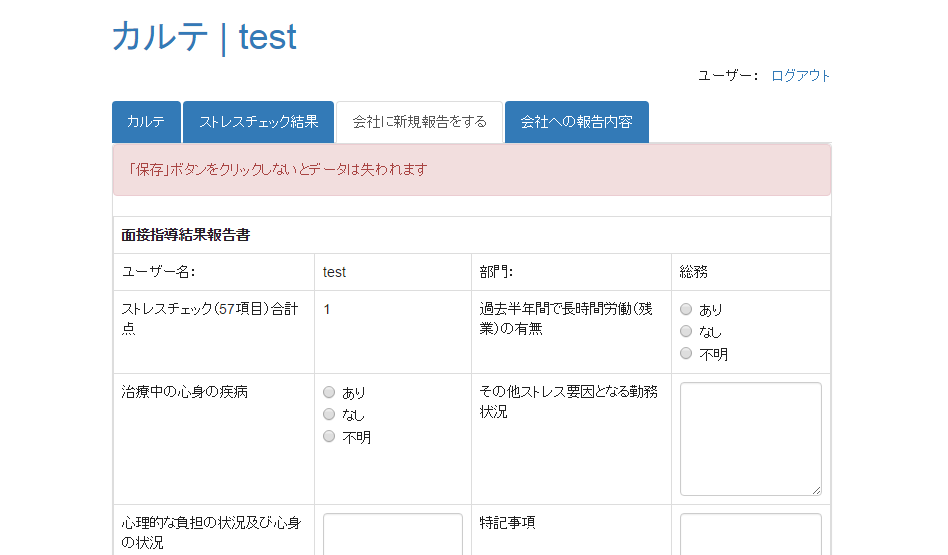Open the カルテ tab

(146, 122)
